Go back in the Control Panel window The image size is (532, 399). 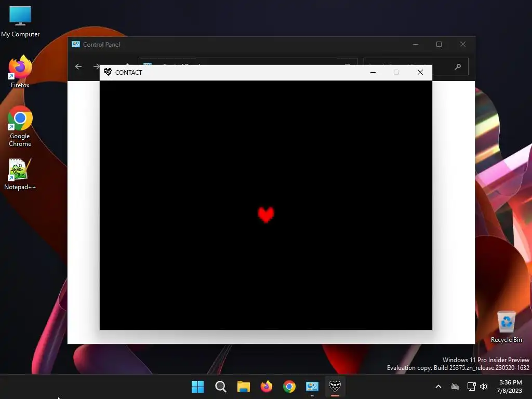(x=78, y=66)
